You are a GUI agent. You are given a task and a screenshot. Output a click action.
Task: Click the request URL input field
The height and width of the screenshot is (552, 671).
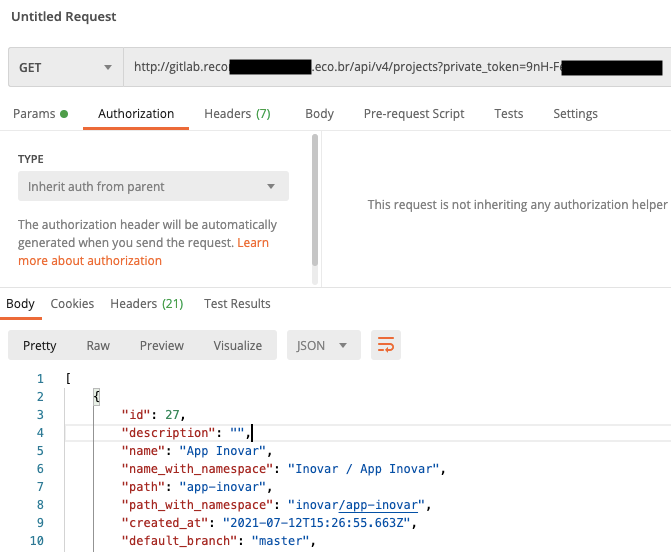point(398,67)
